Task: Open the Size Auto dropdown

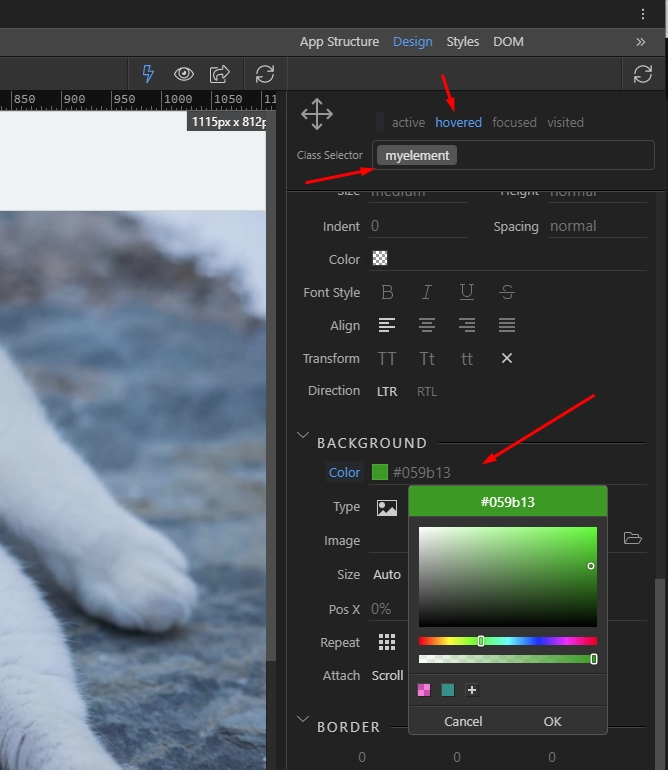Action: coord(387,574)
